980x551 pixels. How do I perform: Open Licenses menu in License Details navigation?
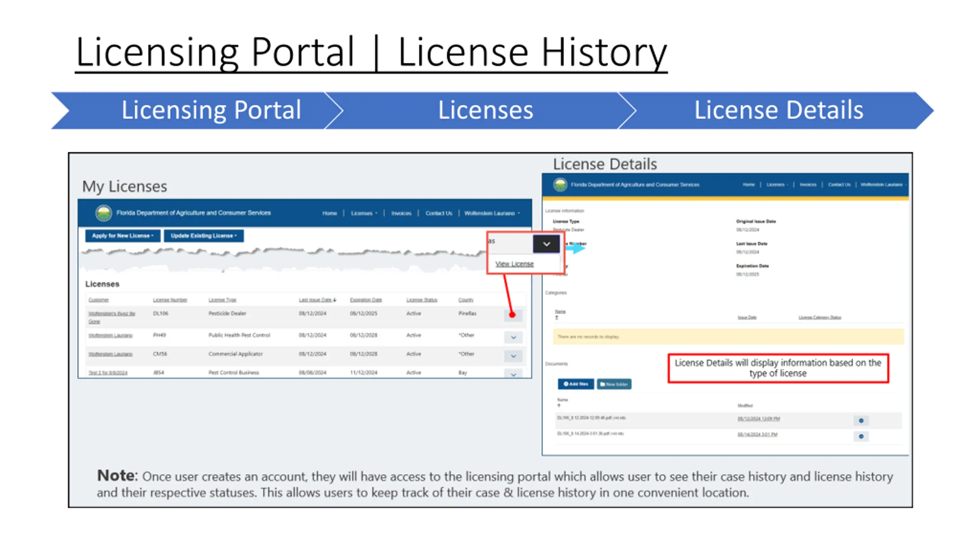(x=777, y=184)
